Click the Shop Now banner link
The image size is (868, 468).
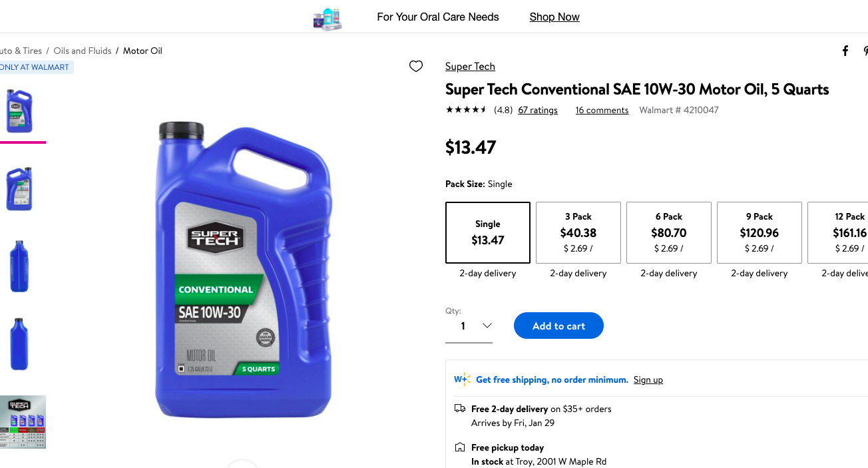(554, 17)
